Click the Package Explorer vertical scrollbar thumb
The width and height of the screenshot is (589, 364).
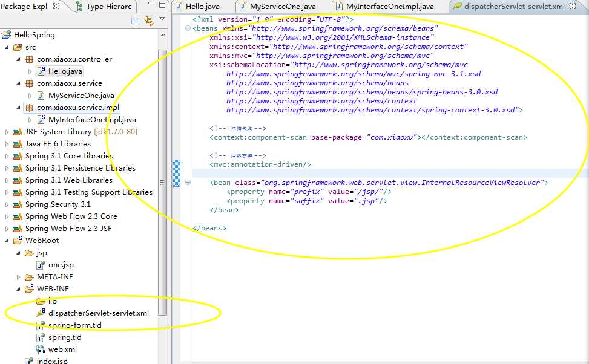point(162,183)
